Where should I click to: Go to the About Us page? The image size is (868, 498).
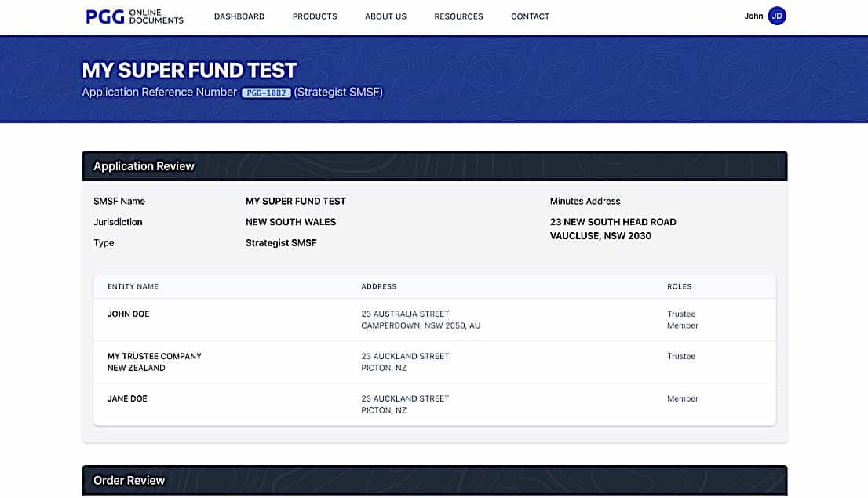(385, 16)
